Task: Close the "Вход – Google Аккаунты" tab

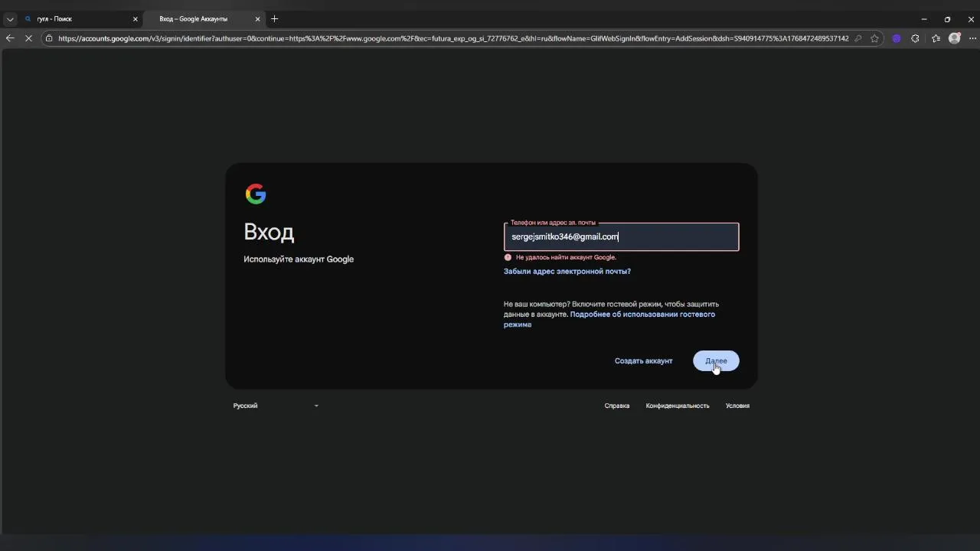Action: click(257, 19)
